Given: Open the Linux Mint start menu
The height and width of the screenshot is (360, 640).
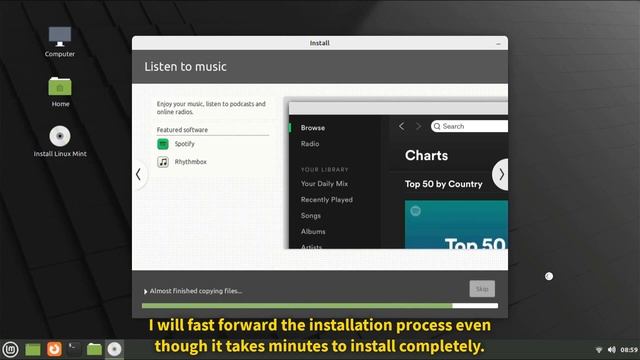Looking at the screenshot, I should (x=11, y=349).
